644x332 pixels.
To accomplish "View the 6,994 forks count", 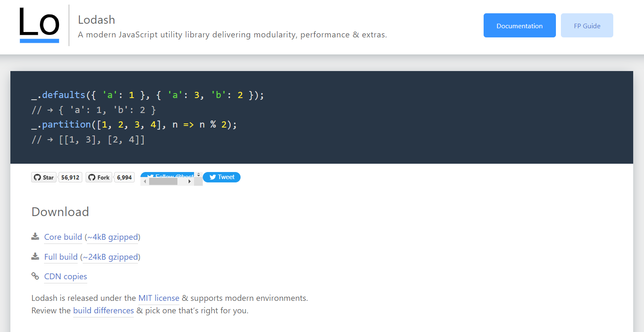I will pos(124,177).
